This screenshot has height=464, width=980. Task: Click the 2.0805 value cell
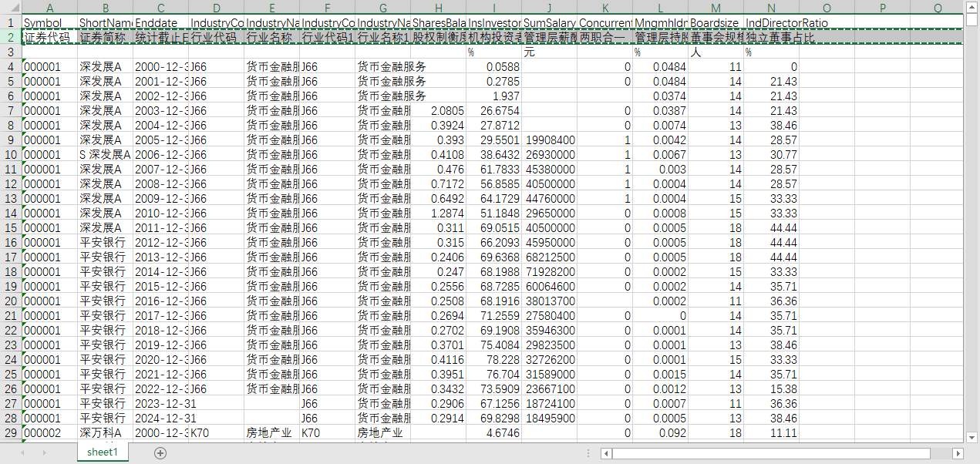coord(438,111)
